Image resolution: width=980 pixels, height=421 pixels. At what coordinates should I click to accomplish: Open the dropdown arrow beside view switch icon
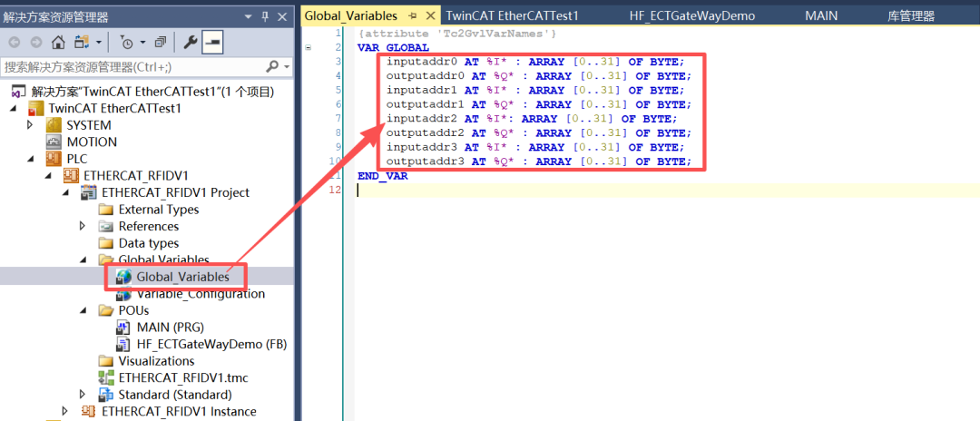99,43
